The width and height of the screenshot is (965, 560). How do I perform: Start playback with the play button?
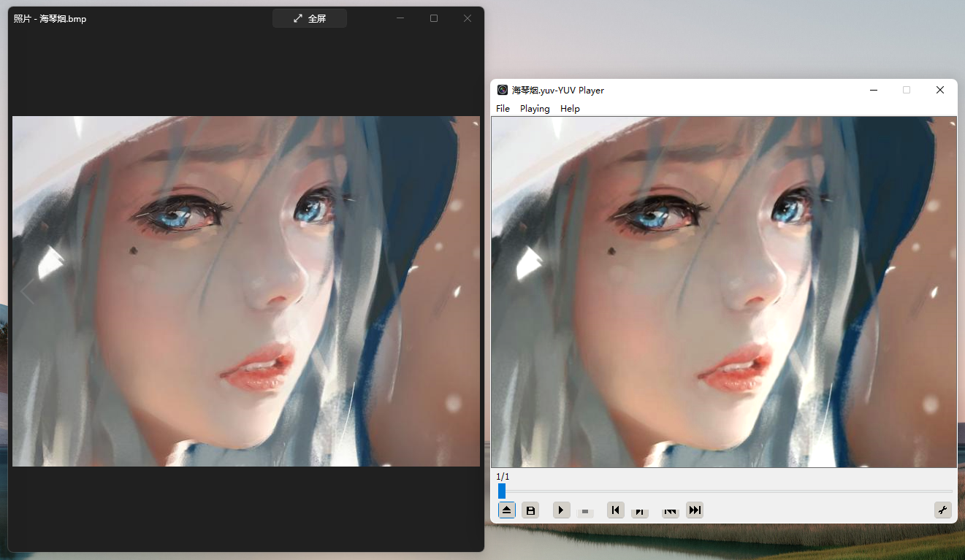click(561, 510)
